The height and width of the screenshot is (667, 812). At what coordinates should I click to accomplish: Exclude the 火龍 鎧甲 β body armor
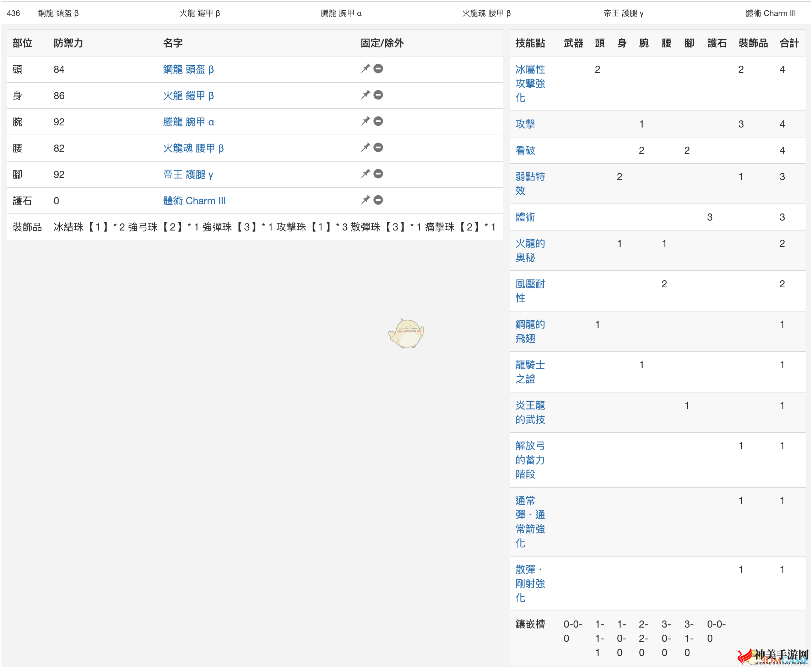[x=378, y=95]
